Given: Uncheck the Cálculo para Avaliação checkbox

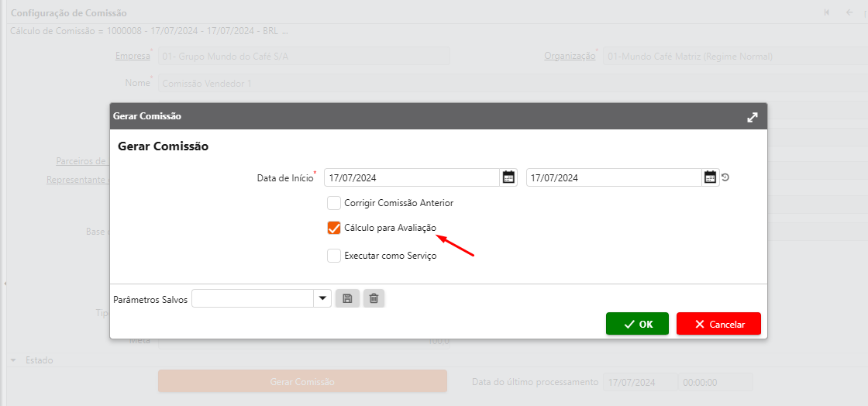Looking at the screenshot, I should point(334,228).
